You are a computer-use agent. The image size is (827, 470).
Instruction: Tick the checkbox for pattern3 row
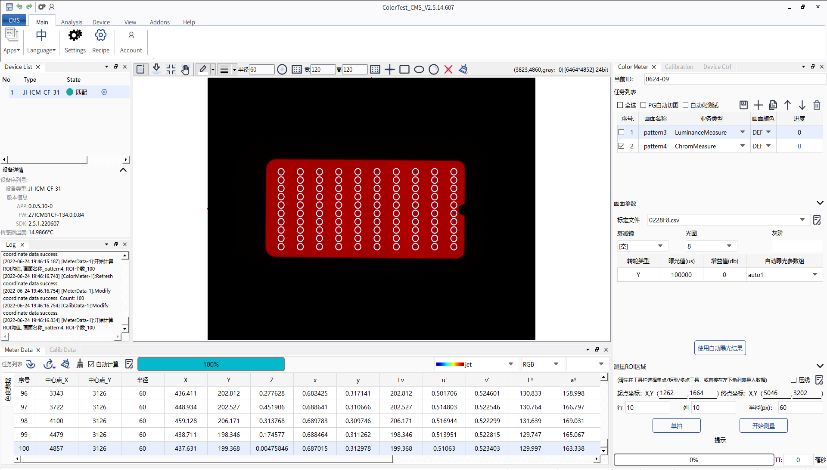tap(622, 132)
